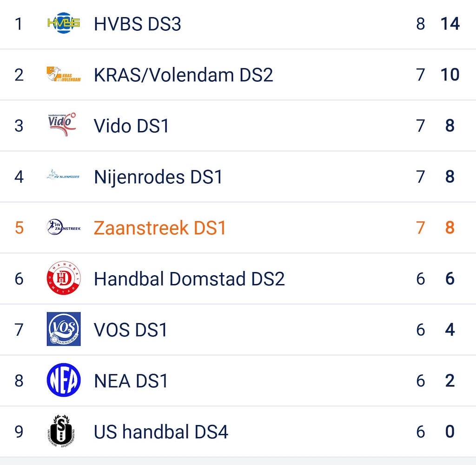The width and height of the screenshot is (476, 465).
Task: Click the KRAS/Volendam club logo
Action: (x=64, y=74)
